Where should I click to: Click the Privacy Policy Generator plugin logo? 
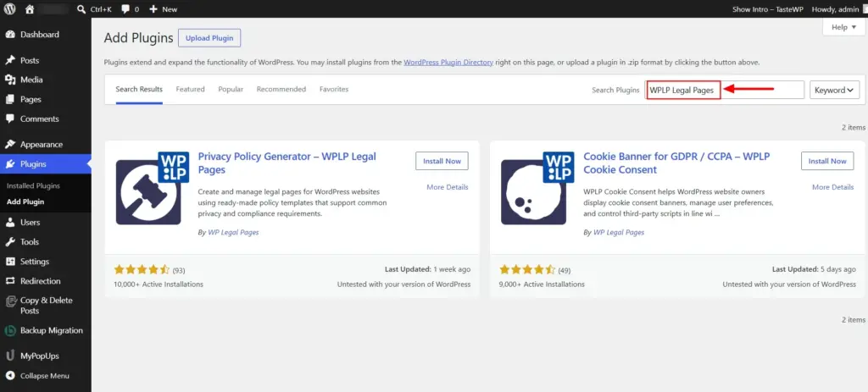pyautogui.click(x=153, y=188)
